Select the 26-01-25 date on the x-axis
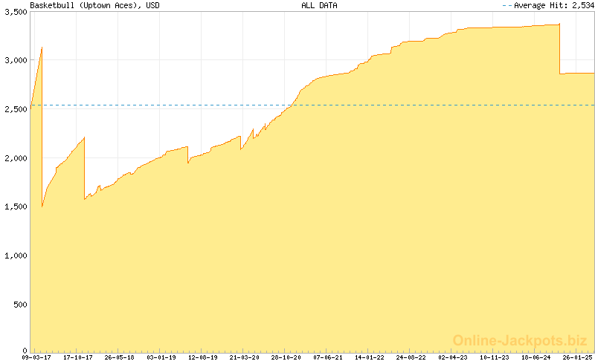Screen dimensions: 595x364 tap(578, 357)
